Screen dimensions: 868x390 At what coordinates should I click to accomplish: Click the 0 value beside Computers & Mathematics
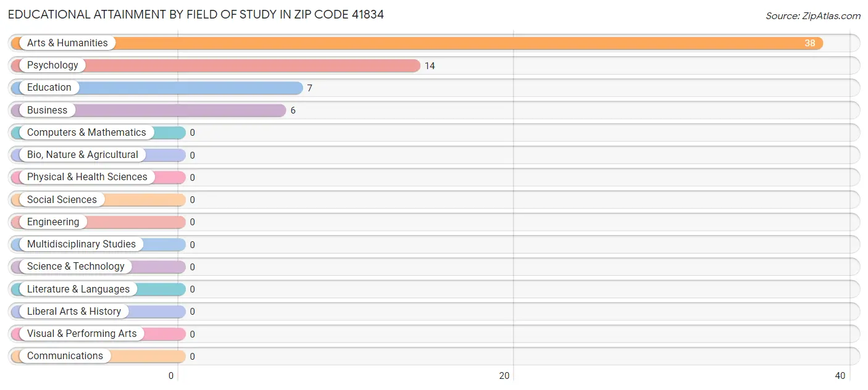coord(192,133)
